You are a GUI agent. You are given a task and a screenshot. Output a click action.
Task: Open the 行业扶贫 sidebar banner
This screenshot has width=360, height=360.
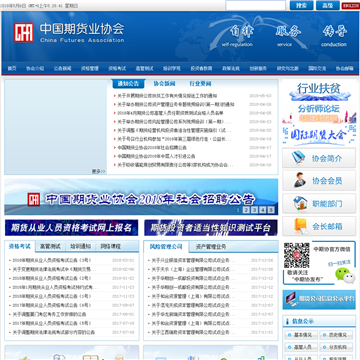[319, 91]
